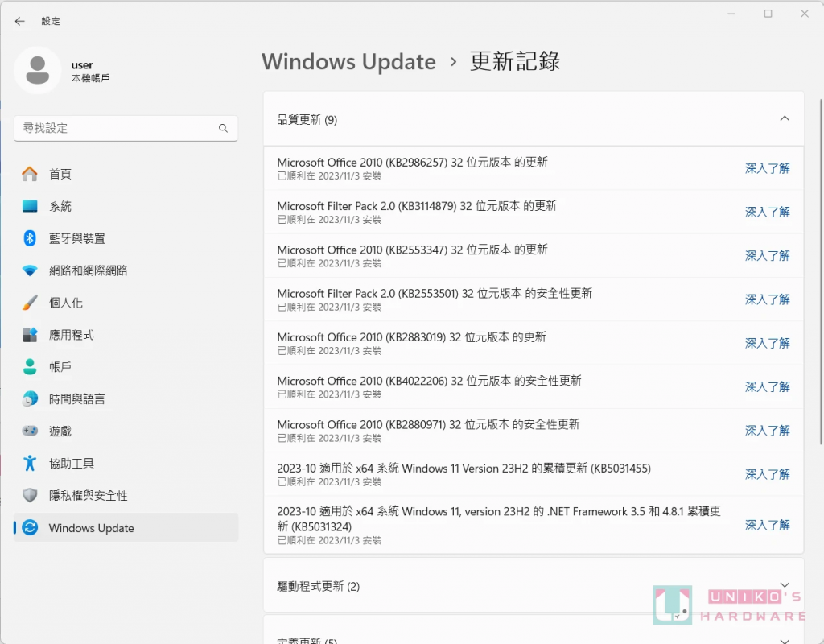Click the Bluetooth icon for 藍牙與裝置
Image resolution: width=824 pixels, height=644 pixels.
30,238
